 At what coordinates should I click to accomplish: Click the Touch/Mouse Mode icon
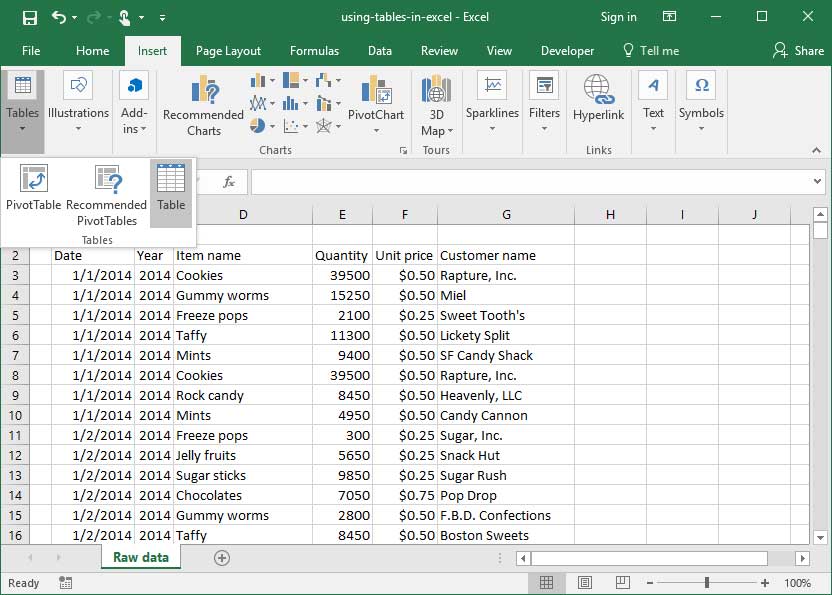tap(125, 18)
